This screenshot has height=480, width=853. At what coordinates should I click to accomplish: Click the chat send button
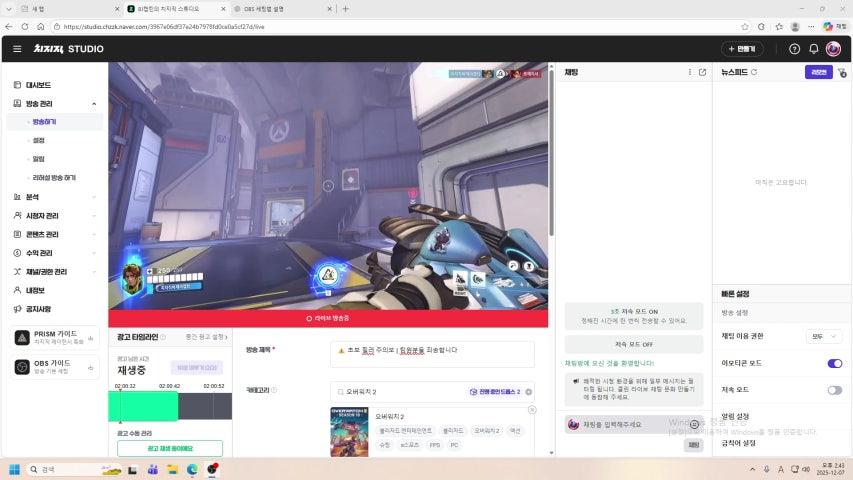click(694, 445)
